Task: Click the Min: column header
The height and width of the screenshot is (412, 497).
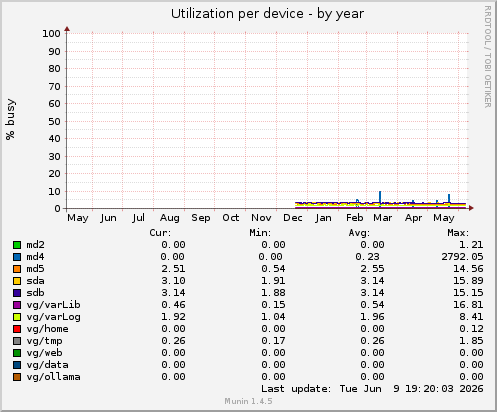Action: (x=260, y=233)
